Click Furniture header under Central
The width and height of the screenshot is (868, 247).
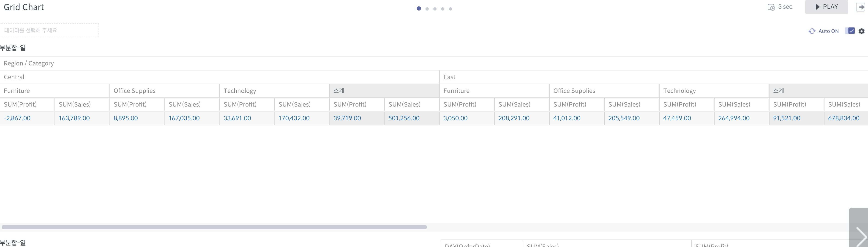55,91
